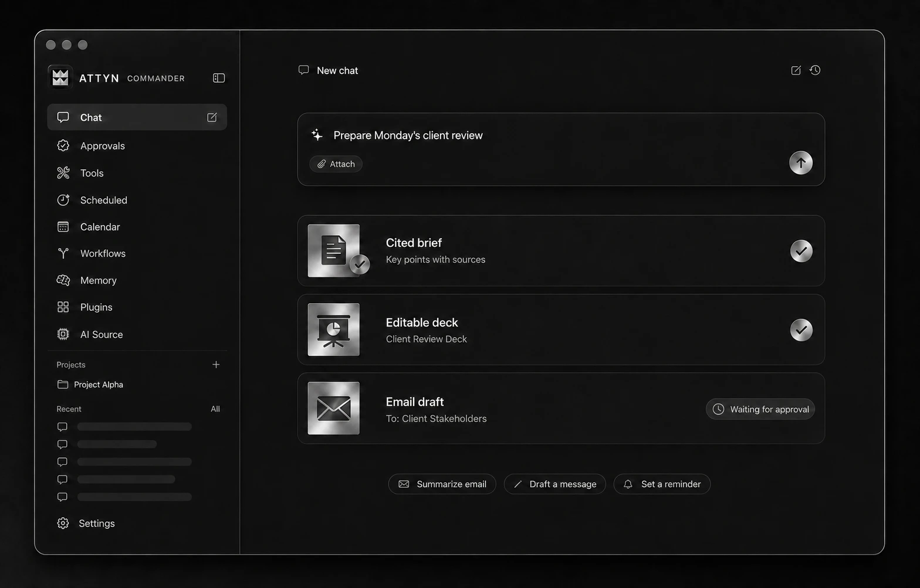Add a new project with plus icon
Image resolution: width=920 pixels, height=588 pixels.
tap(216, 365)
